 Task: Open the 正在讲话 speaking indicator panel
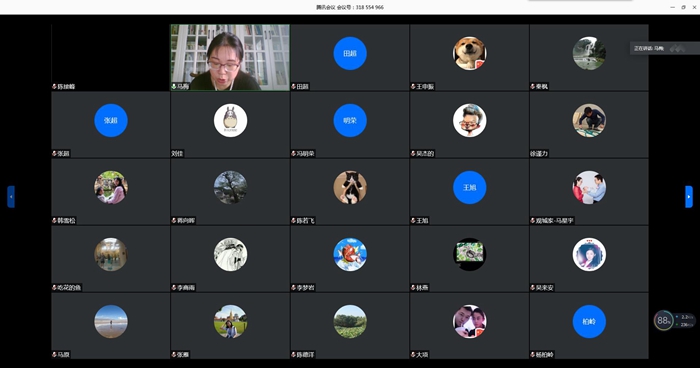[x=660, y=48]
